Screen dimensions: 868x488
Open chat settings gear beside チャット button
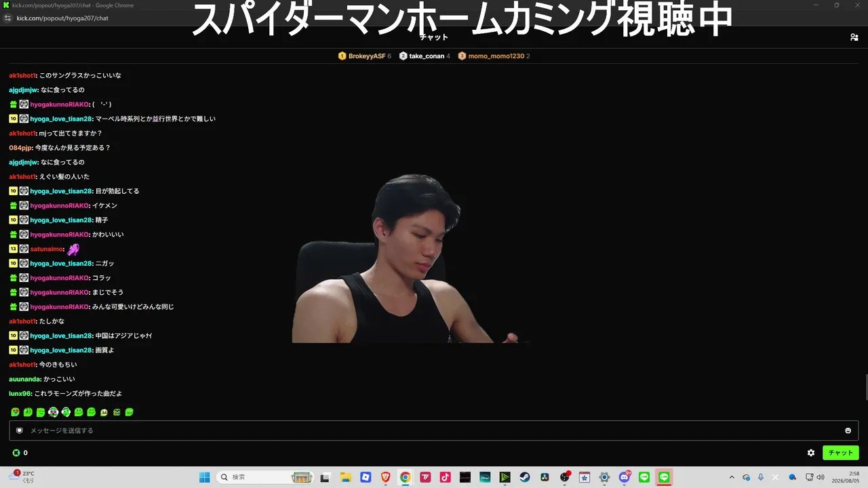point(810,453)
